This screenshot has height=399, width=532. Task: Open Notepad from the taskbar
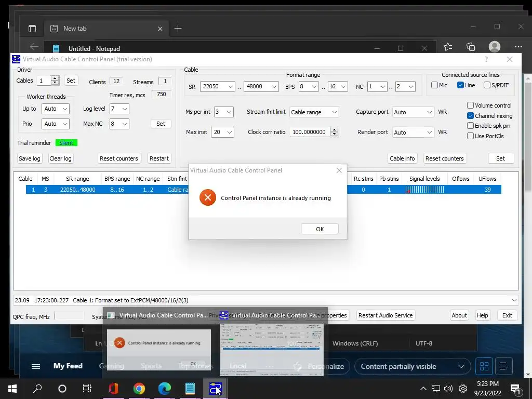(x=190, y=389)
